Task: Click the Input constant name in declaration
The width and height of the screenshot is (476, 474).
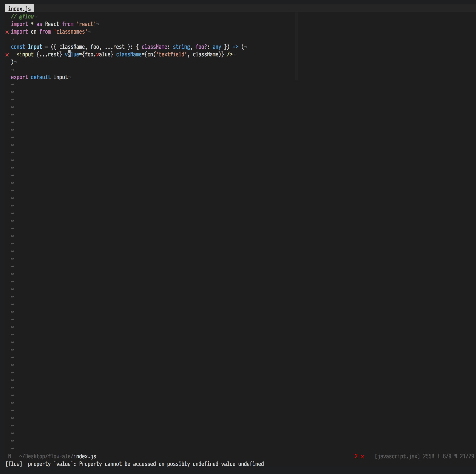Action: click(35, 47)
